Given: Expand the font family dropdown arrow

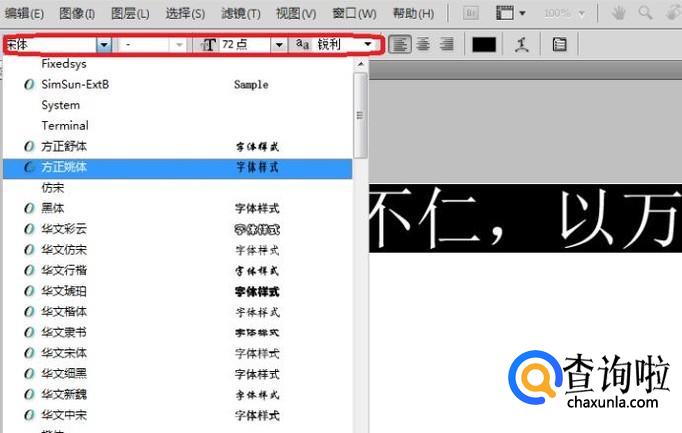Looking at the screenshot, I should click(103, 45).
